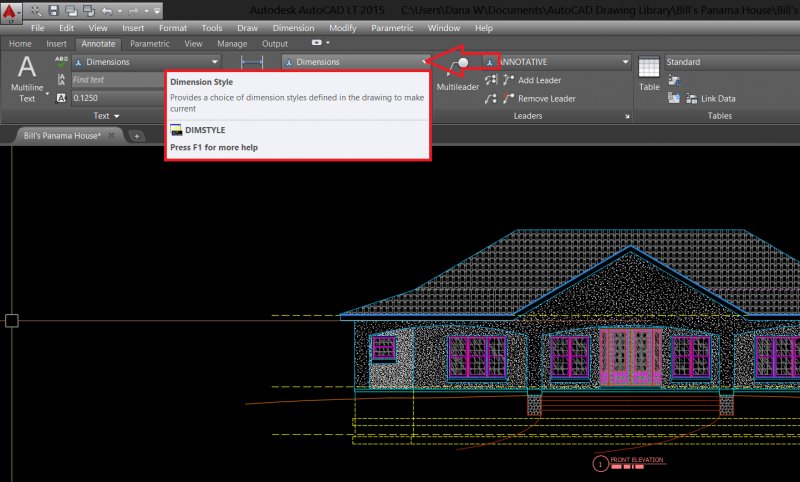Viewport: 800px width, 482px height.
Task: Click the text height scale icon
Action: pyautogui.click(x=61, y=98)
